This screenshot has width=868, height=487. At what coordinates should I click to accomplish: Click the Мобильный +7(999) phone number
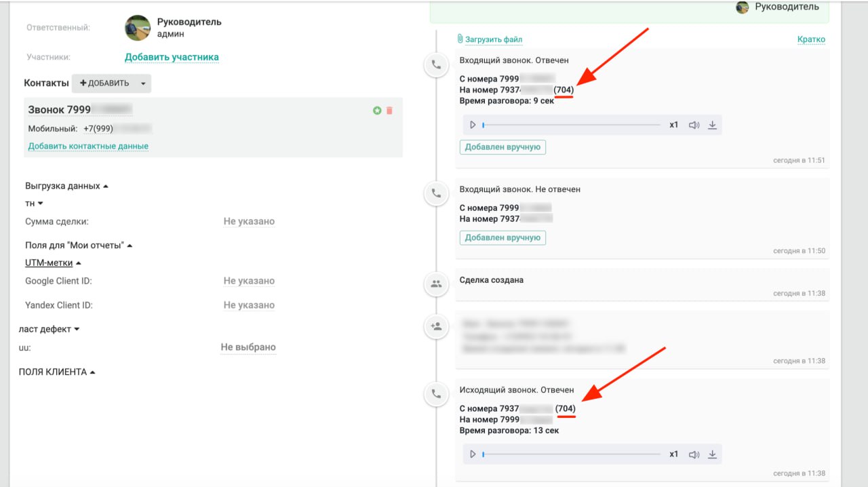[117, 129]
